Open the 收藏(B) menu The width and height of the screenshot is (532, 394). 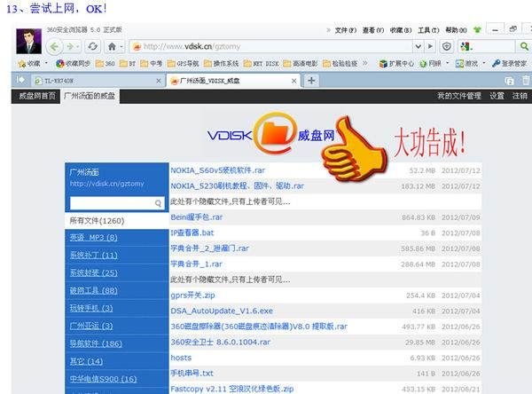[401, 30]
